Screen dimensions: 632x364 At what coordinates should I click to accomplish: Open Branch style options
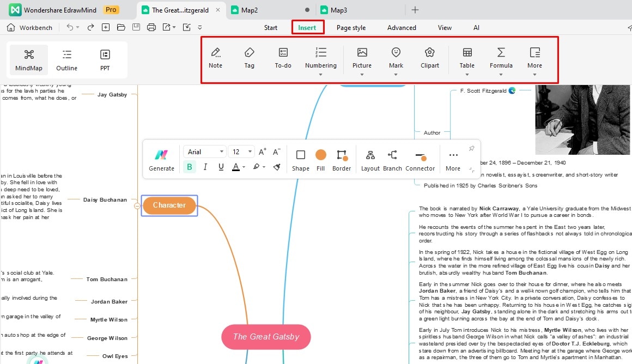(392, 160)
